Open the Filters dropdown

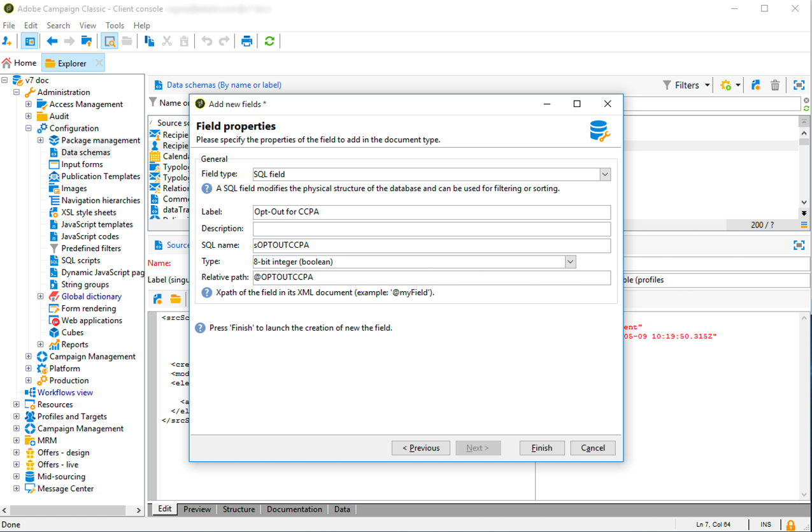[x=687, y=85]
